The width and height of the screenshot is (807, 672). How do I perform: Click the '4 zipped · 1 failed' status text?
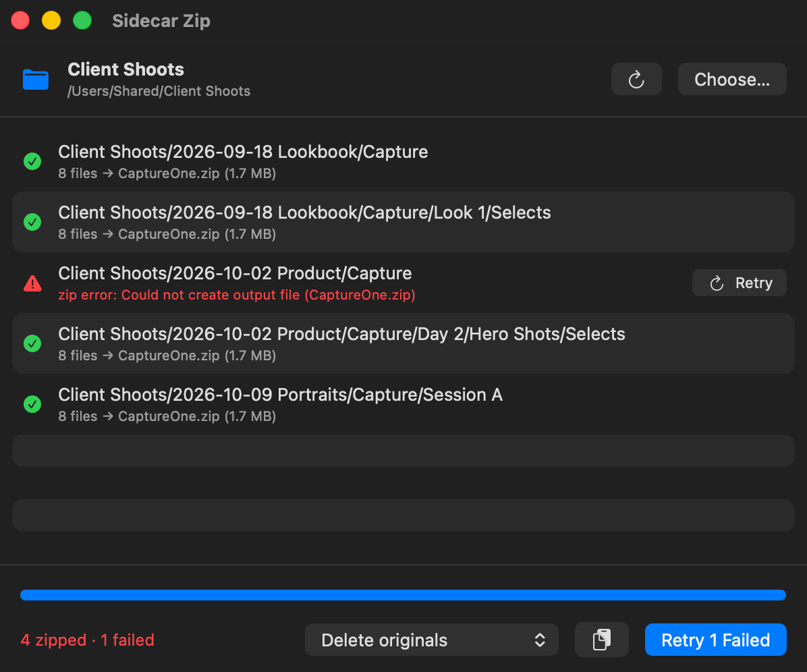point(88,640)
